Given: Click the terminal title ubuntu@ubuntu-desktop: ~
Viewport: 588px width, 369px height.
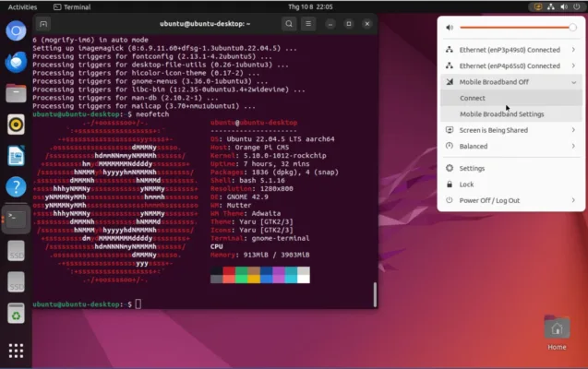Looking at the screenshot, I should coord(205,24).
